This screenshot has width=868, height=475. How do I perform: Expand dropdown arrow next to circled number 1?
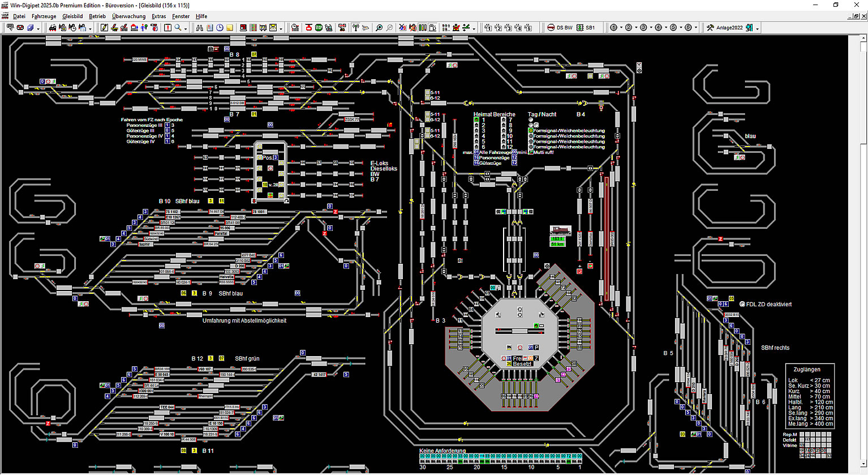(x=621, y=28)
